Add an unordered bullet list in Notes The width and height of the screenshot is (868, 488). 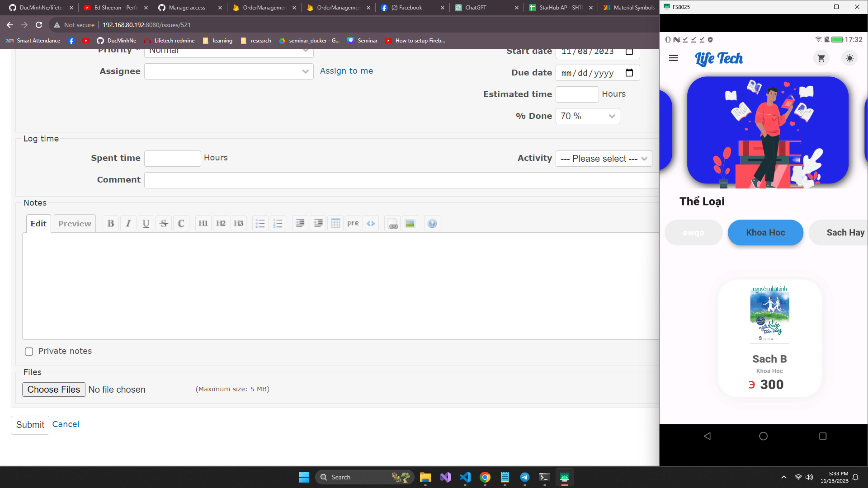(260, 223)
